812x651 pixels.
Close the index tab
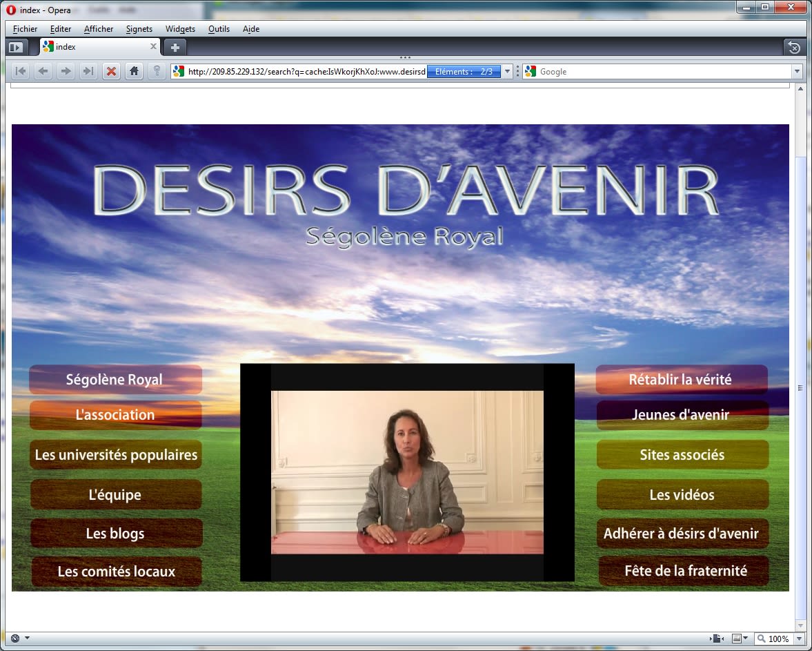click(x=153, y=47)
